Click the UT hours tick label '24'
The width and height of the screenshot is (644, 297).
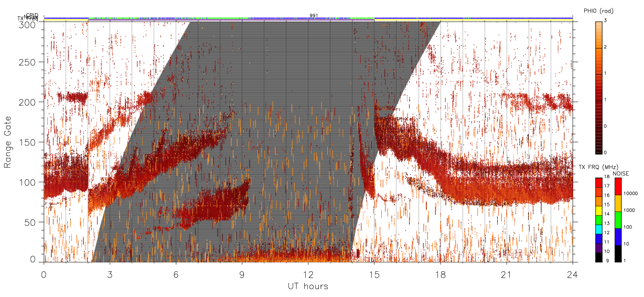click(x=572, y=274)
